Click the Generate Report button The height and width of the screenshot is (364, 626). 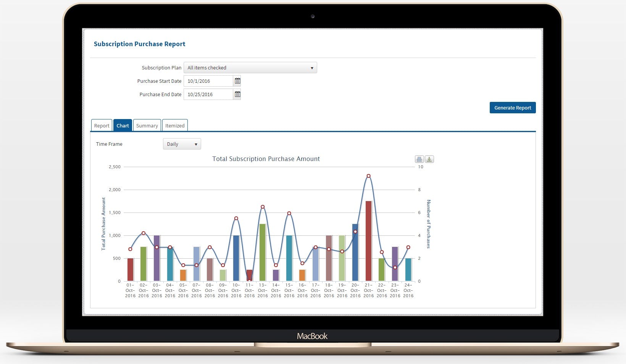pos(513,108)
